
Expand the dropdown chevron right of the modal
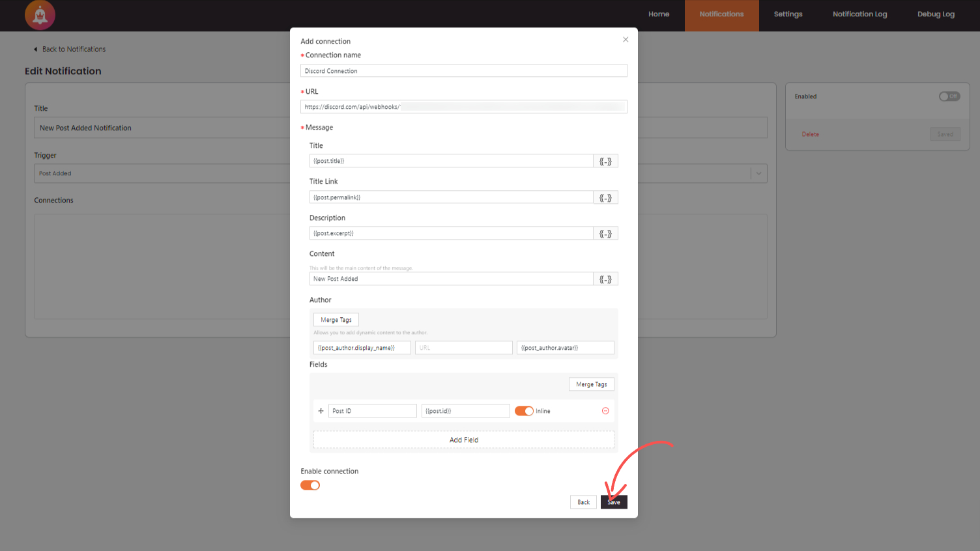(758, 173)
